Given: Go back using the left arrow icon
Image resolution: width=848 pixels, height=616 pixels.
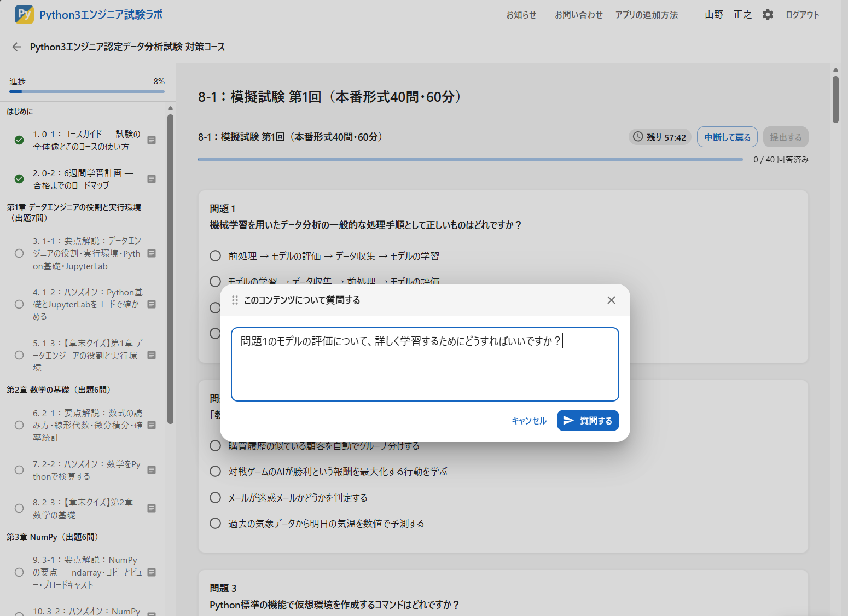Looking at the screenshot, I should (16, 47).
